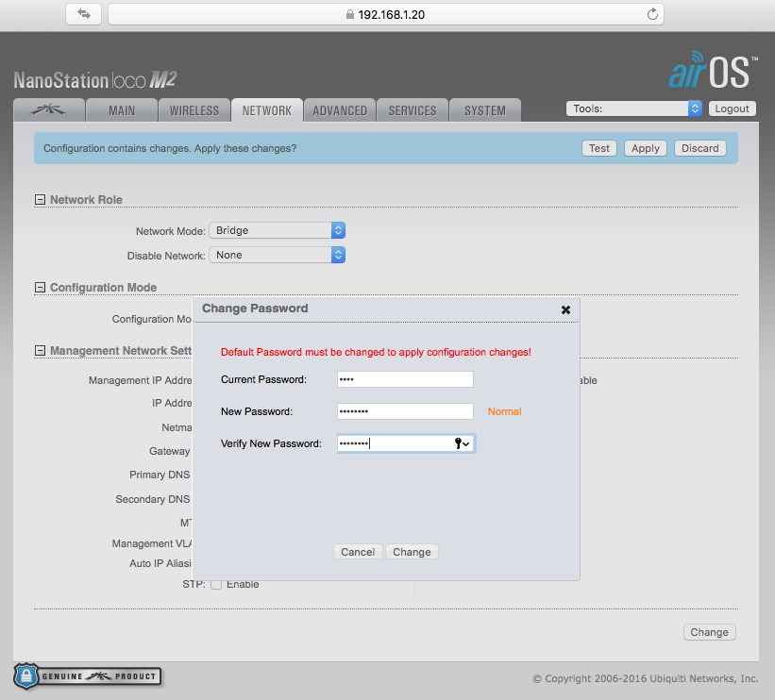
Task: Open the Tools dropdown
Action: pos(635,108)
